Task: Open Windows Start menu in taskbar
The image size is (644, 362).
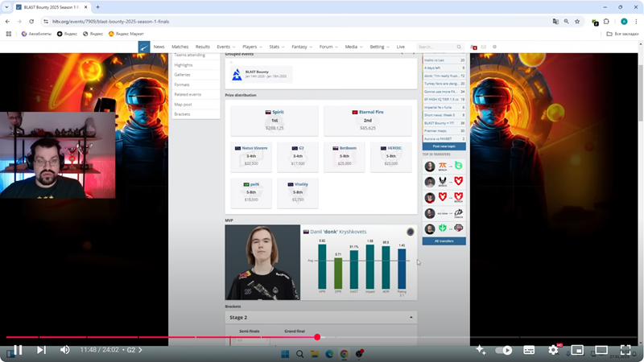Action: click(285, 354)
